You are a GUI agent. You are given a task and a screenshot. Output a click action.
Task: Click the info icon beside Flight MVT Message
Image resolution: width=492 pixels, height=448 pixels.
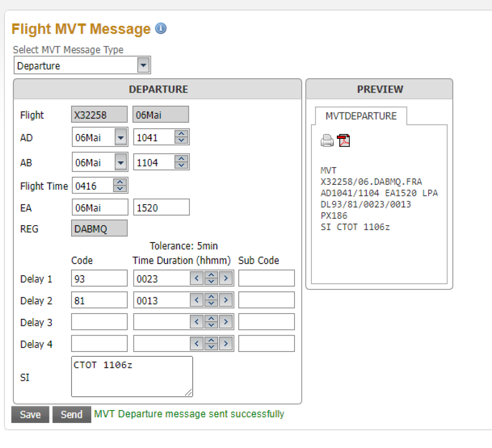(x=161, y=29)
